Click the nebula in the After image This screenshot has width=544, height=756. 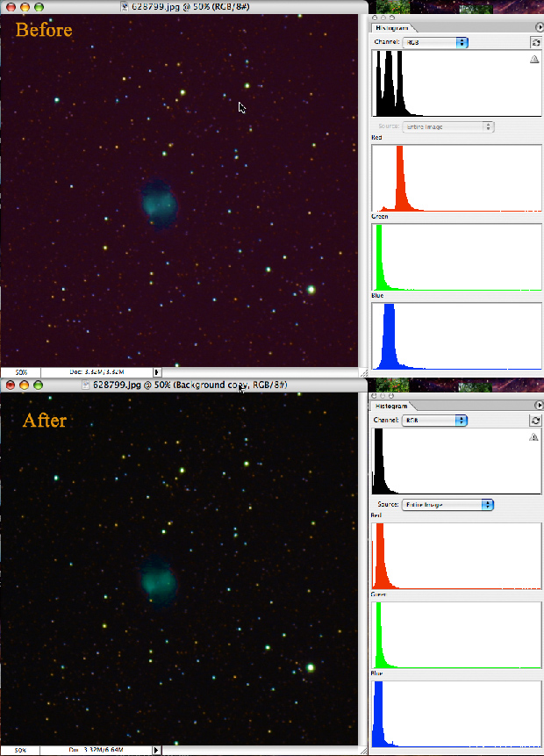(160, 580)
